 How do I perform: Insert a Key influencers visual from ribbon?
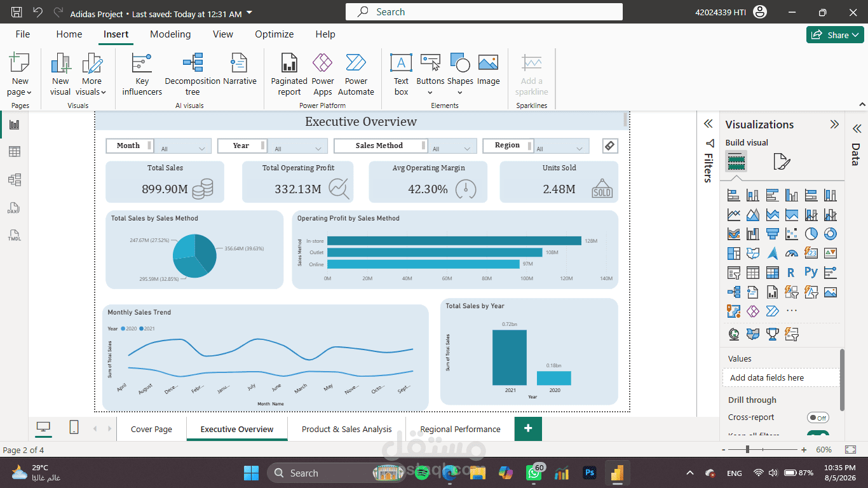coord(142,74)
